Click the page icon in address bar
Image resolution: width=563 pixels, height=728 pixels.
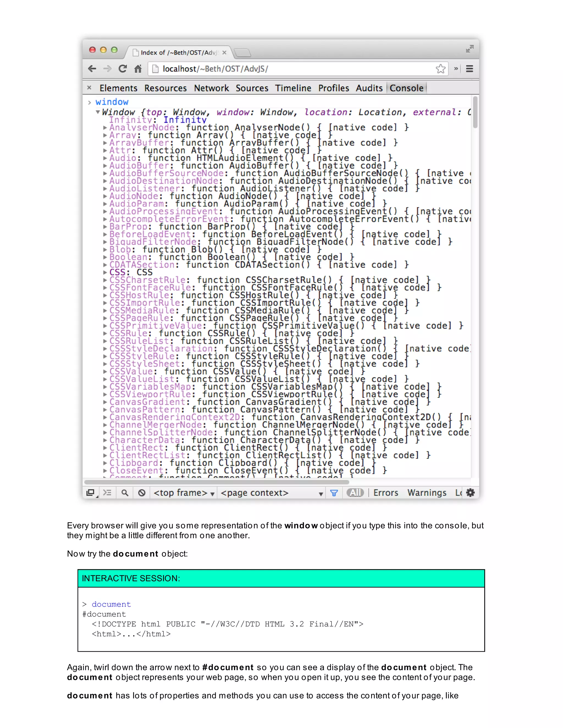coord(155,69)
